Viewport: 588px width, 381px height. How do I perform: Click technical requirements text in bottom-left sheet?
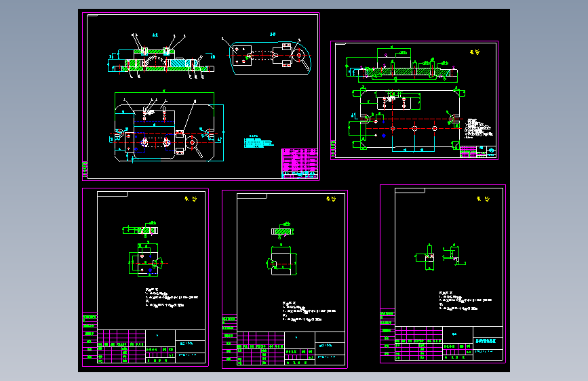pos(172,298)
